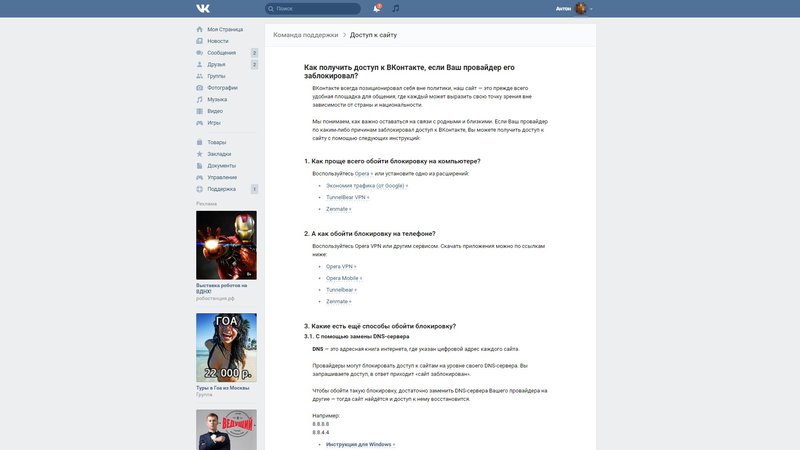Follow the Инструкция для Windows link

pos(360,444)
